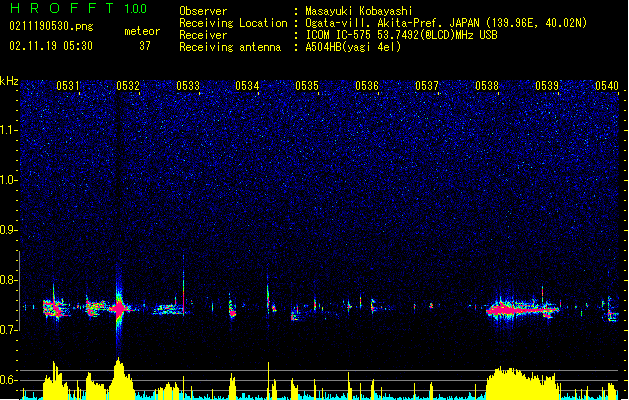Click the 0538 time marker

(x=487, y=86)
